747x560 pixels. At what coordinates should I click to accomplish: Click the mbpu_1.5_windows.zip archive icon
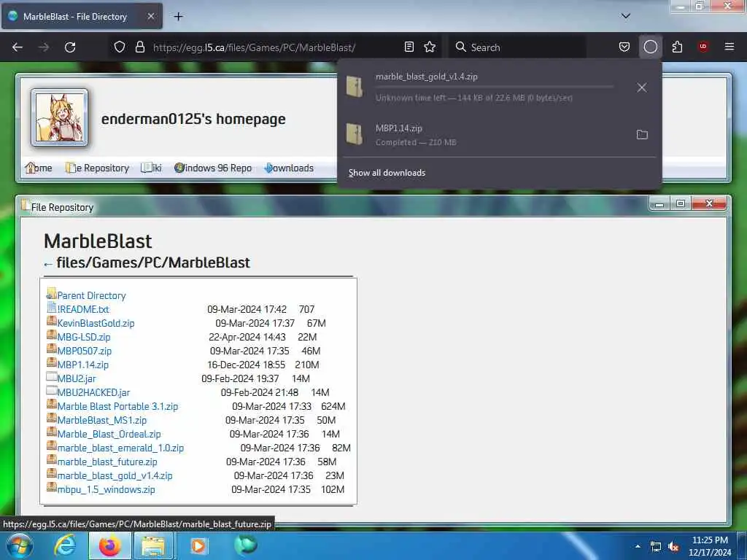(52, 487)
